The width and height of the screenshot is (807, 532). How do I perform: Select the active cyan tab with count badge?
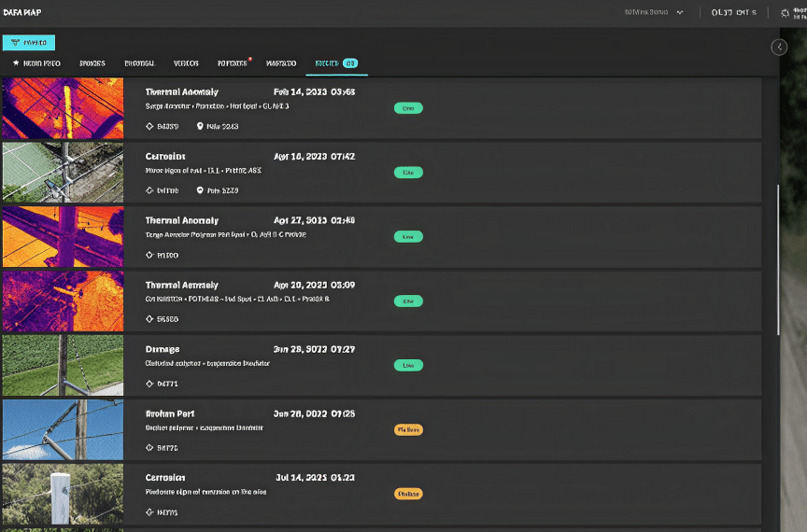336,63
